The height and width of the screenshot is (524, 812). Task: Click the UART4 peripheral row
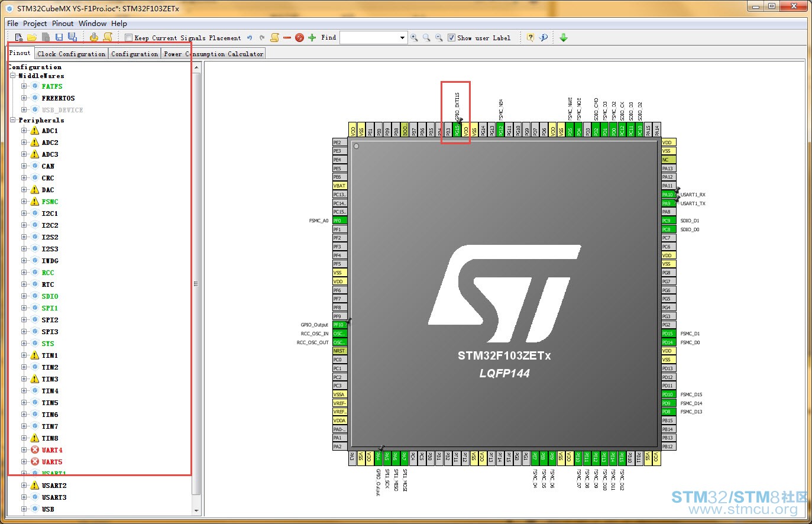coord(52,450)
